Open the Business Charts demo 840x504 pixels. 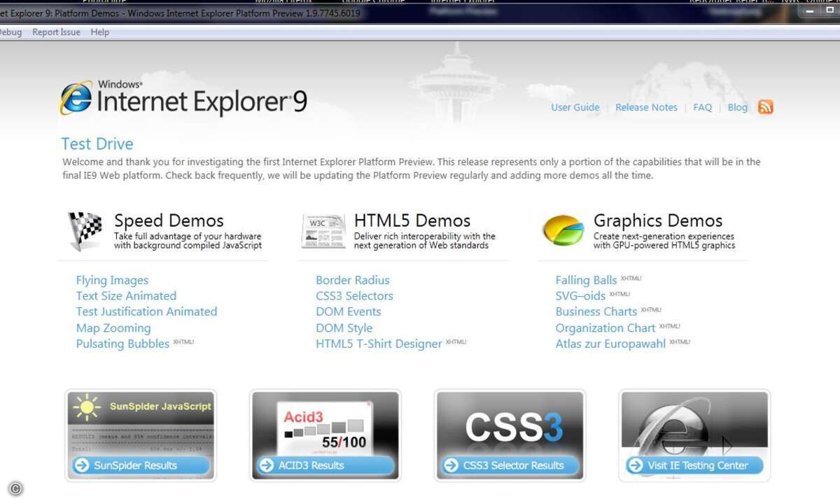tap(596, 311)
